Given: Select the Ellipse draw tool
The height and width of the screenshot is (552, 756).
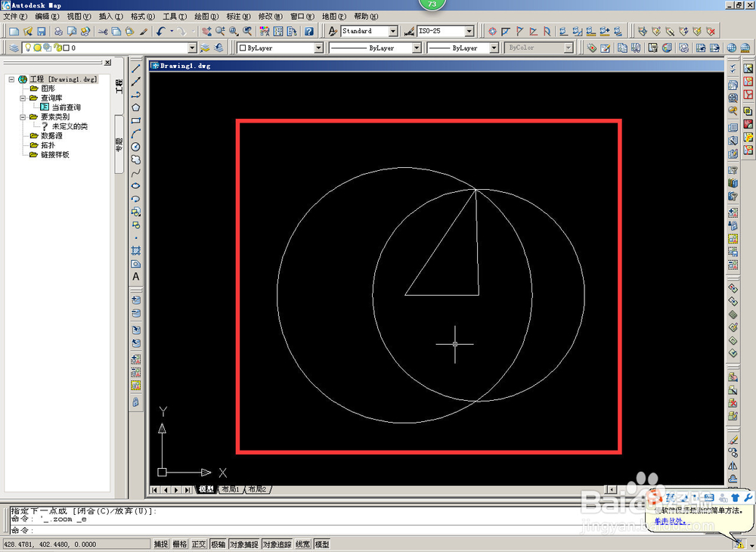Looking at the screenshot, I should pos(136,185).
